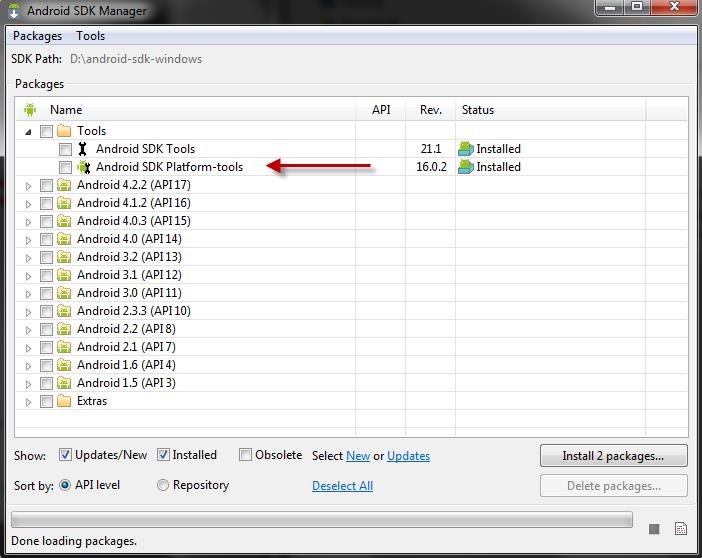
Task: Click the Android 2.2 (API 8) folder icon
Action: (x=64, y=329)
